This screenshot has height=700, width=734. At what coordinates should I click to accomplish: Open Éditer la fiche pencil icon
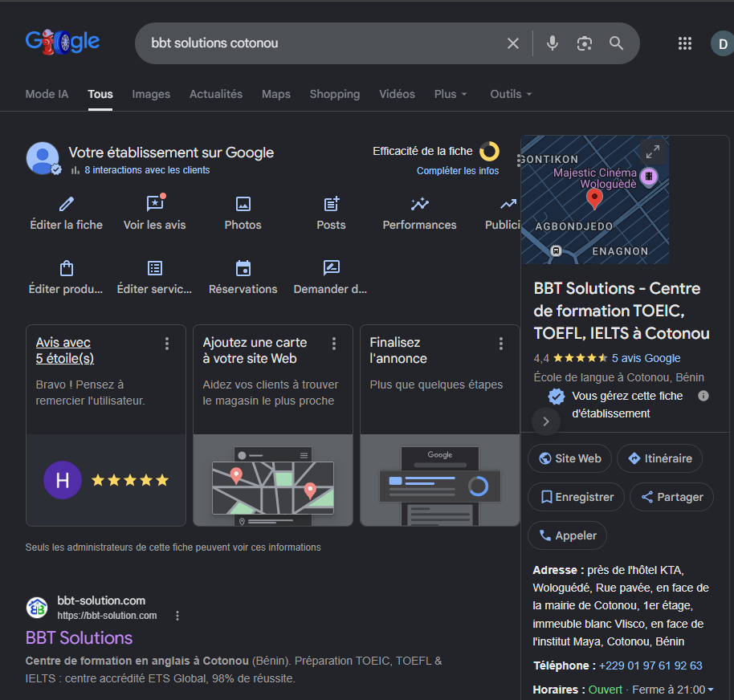(x=67, y=204)
